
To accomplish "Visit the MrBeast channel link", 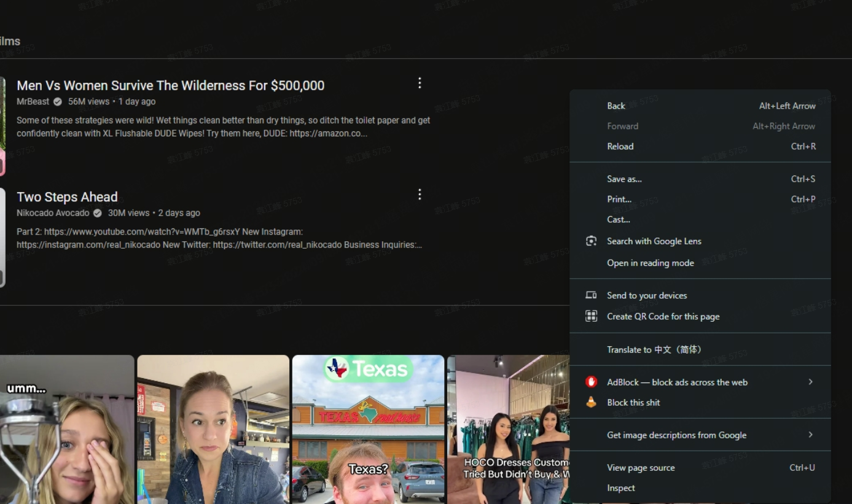I will (33, 101).
